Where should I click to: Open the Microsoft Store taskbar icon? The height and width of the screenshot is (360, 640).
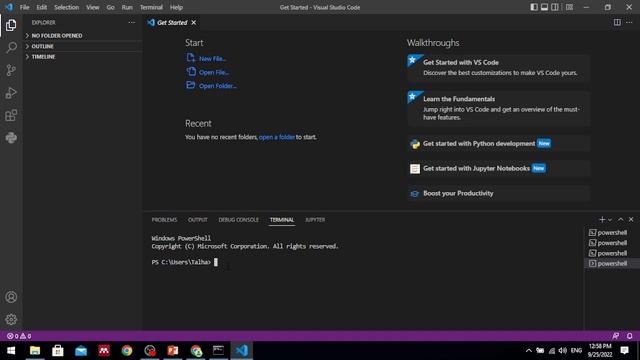(58, 350)
